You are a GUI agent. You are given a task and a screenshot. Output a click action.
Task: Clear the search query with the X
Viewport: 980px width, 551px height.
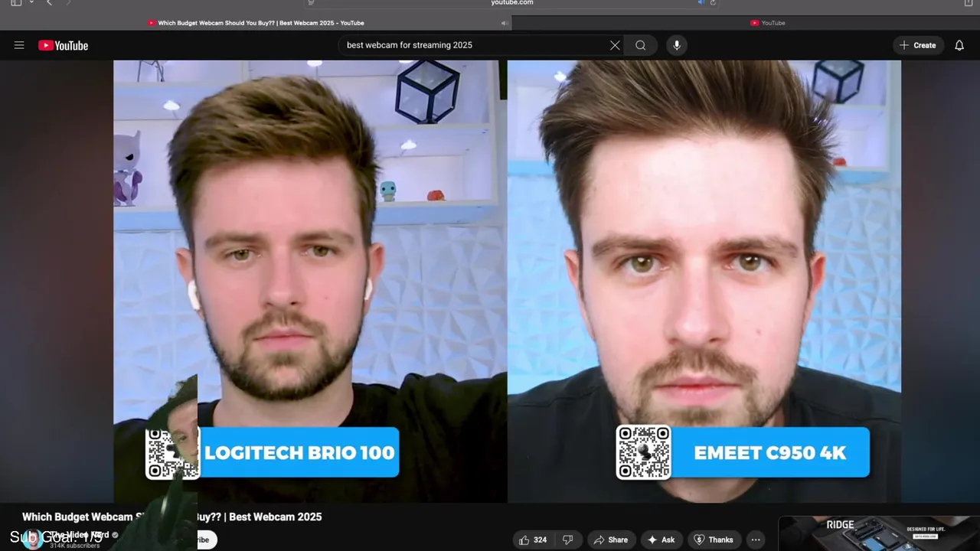tap(615, 45)
